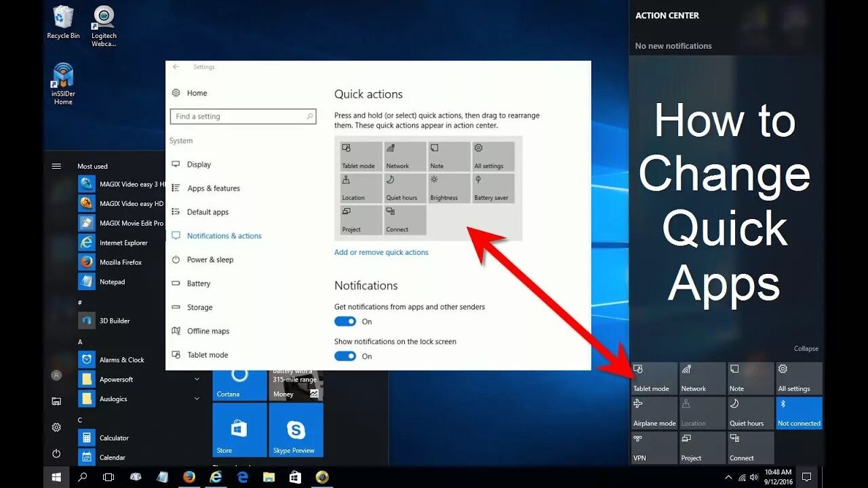Select Battery saver quick action in Settings
This screenshot has height=488, width=868.
pos(493,188)
